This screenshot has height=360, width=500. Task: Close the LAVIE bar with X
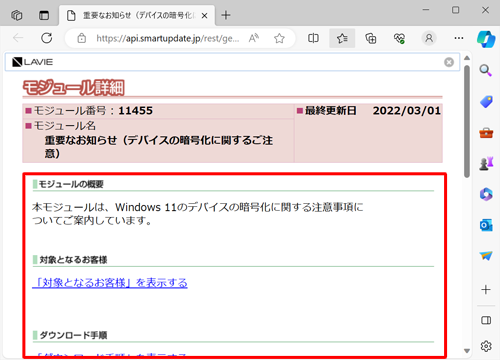449,62
